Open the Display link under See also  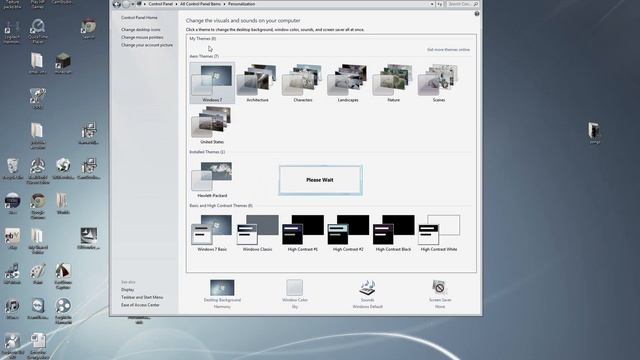tap(127, 289)
